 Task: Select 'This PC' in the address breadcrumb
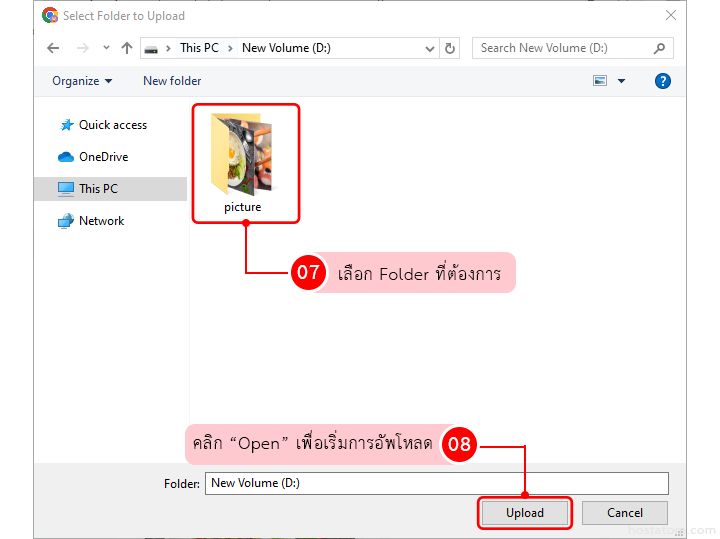[199, 48]
